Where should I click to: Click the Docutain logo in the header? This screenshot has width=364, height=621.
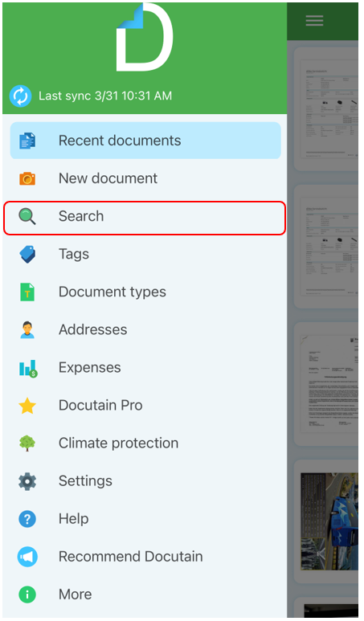[x=145, y=38]
